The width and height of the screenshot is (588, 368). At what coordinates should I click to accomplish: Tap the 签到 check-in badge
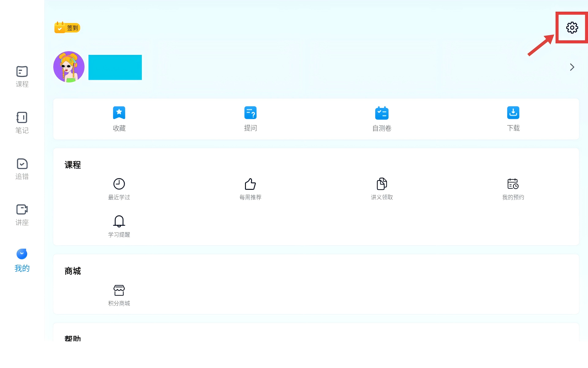tap(67, 28)
